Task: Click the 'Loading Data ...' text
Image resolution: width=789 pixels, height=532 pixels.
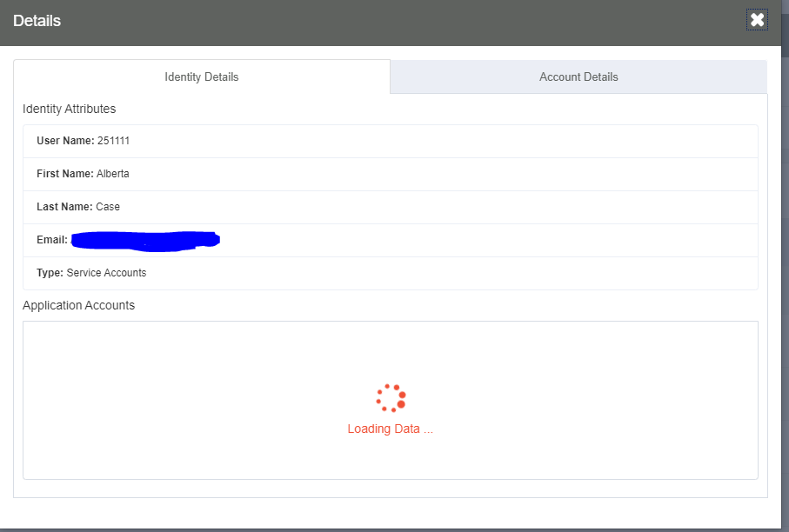Action: (x=390, y=429)
